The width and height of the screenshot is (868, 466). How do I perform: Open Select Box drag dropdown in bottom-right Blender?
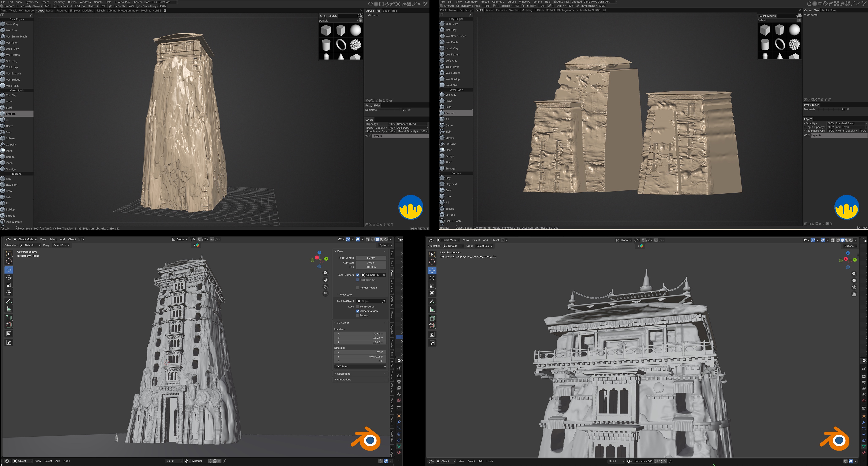[x=484, y=246]
